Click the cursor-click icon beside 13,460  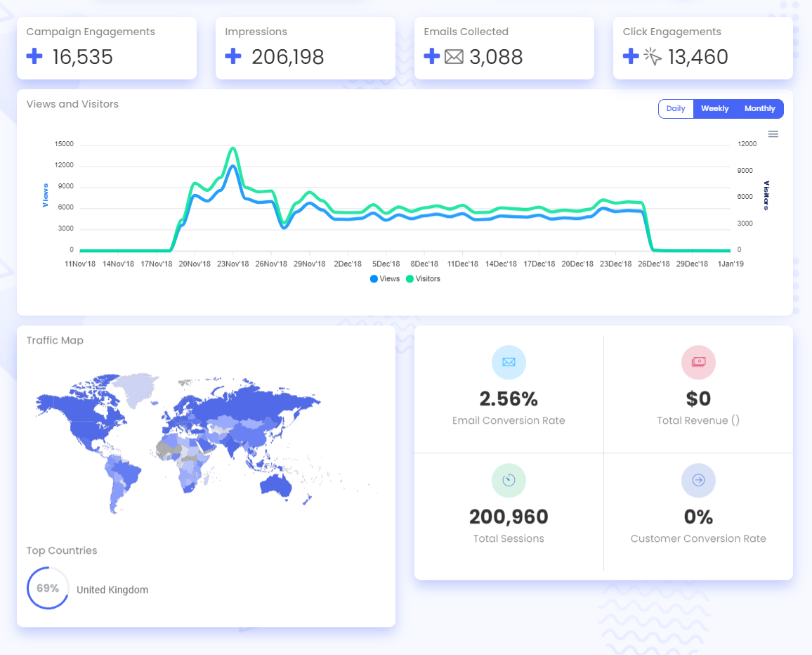pos(652,56)
